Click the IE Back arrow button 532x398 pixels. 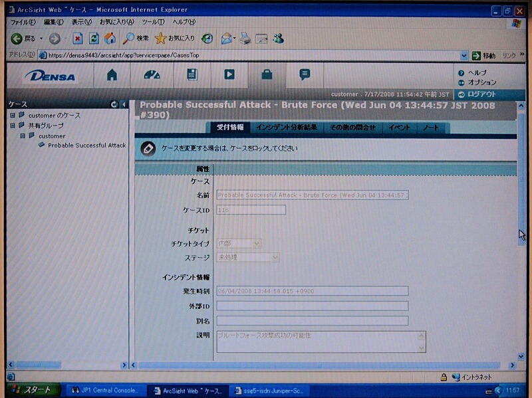point(16,39)
